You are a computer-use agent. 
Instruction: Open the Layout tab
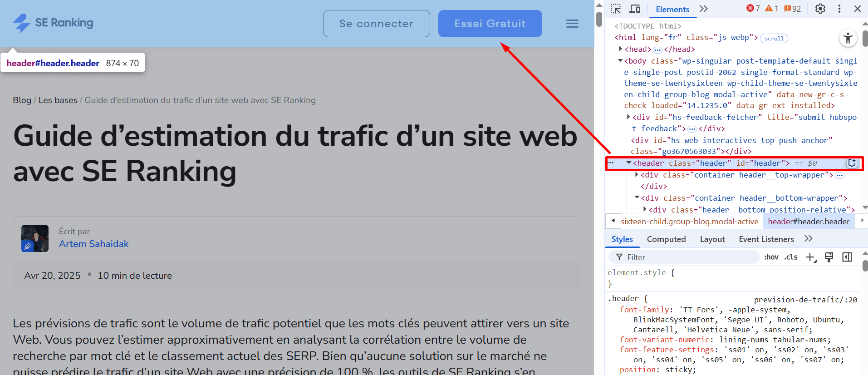(712, 239)
